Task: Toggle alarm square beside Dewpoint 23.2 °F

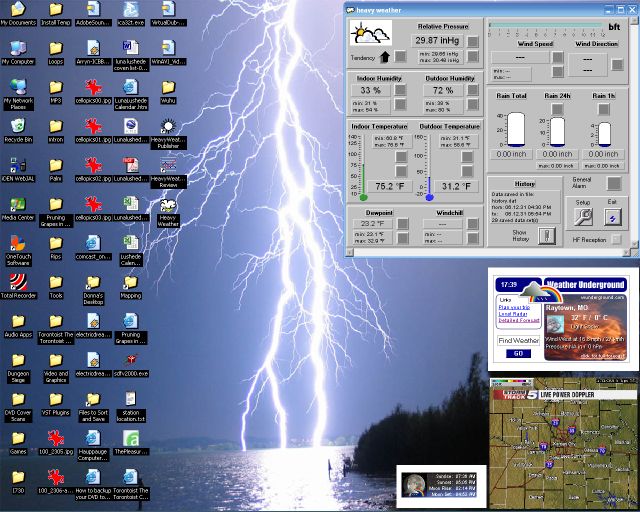Action: tap(403, 223)
